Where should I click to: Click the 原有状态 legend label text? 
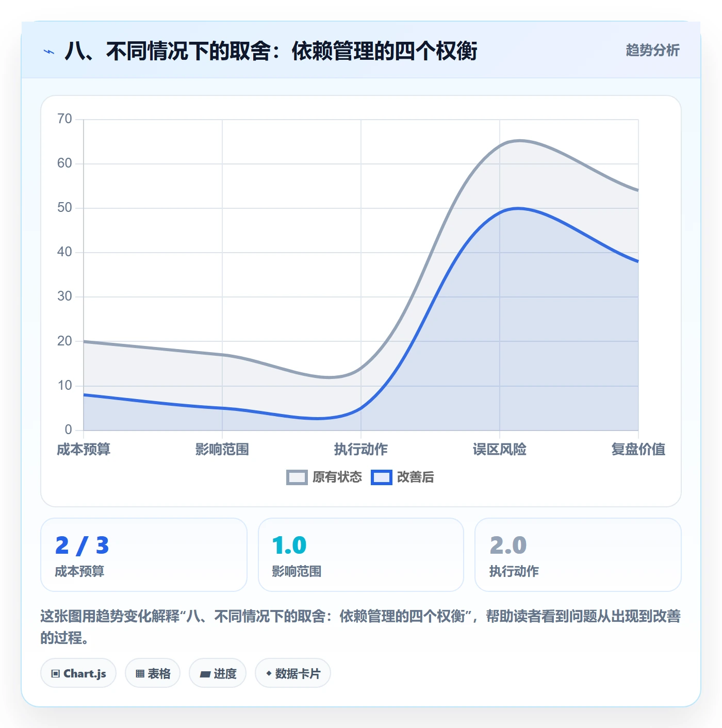(x=337, y=477)
